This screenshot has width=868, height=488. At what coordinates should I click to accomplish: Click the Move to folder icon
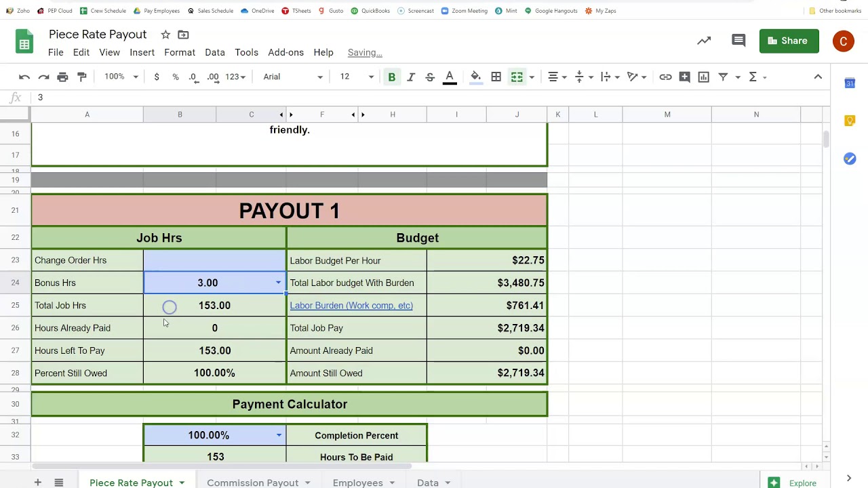pyautogui.click(x=183, y=35)
